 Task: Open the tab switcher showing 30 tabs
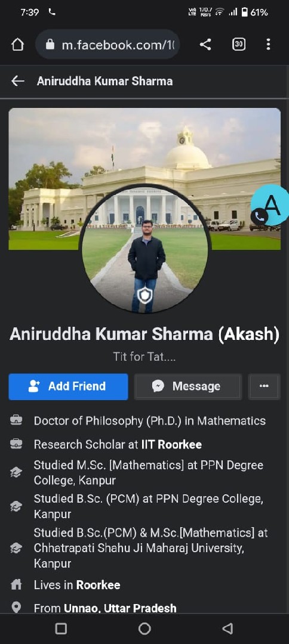(x=239, y=44)
